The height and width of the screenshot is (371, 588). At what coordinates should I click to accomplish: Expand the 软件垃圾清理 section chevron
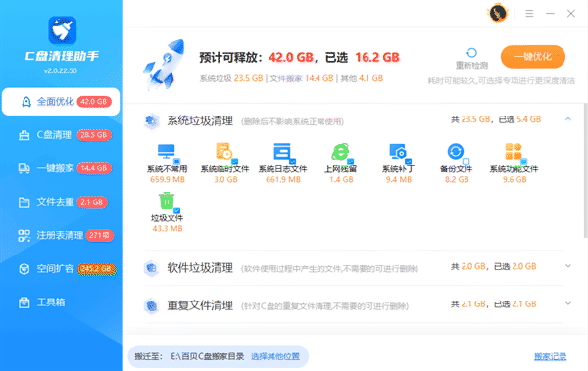pos(568,266)
